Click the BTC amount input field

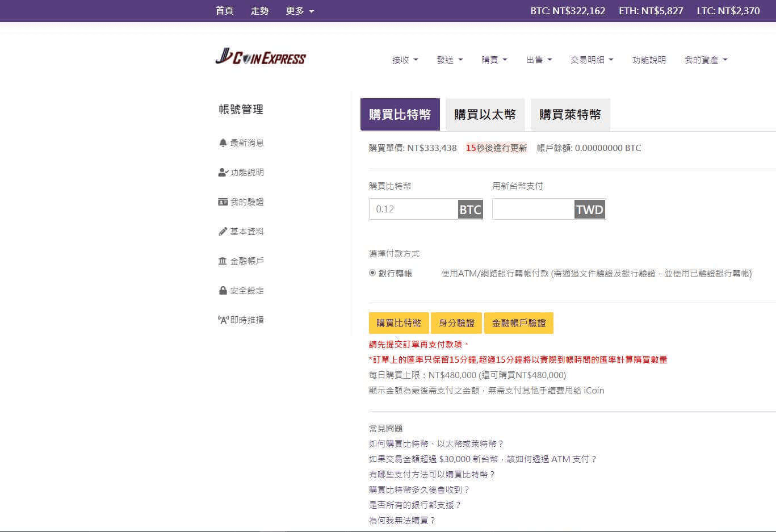[413, 209]
